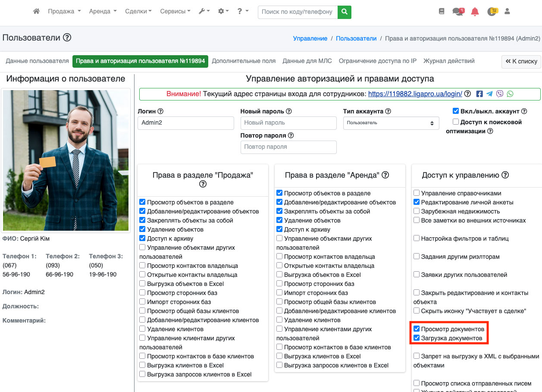This screenshot has height=392, width=542.
Task: Share login link via WhatsApp icon
Action: [x=510, y=94]
